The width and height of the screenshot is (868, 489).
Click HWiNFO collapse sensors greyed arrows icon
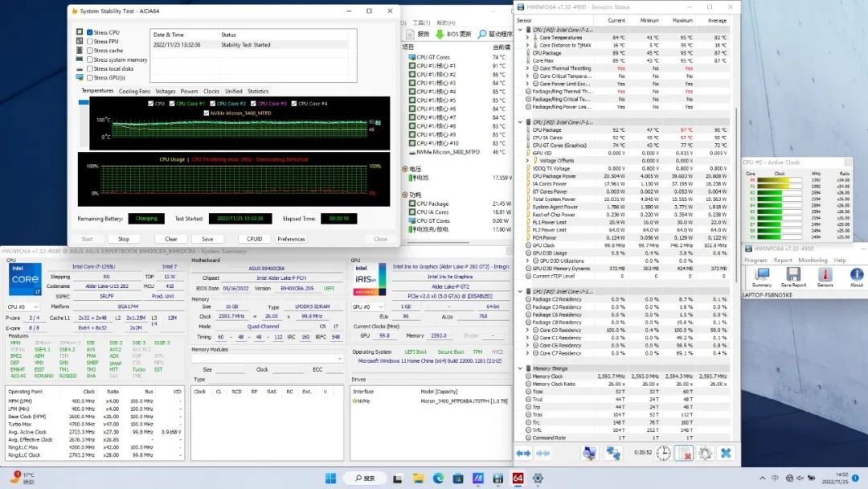543,453
